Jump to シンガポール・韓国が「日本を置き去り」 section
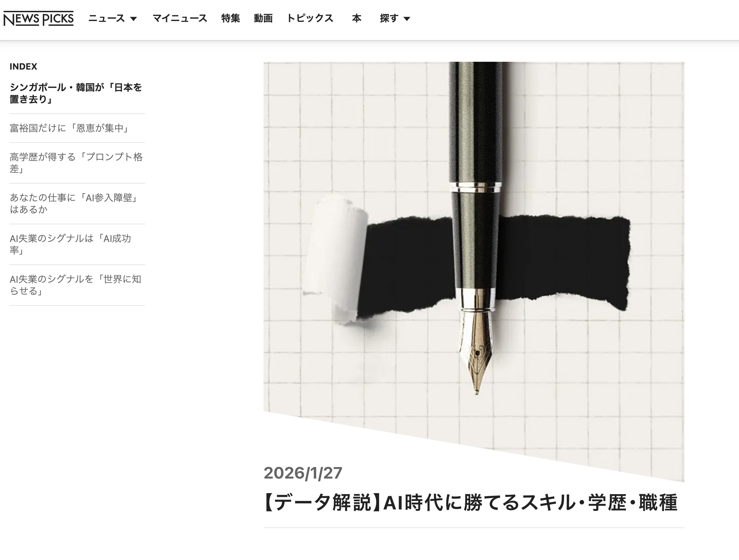739x560 pixels. [76, 93]
